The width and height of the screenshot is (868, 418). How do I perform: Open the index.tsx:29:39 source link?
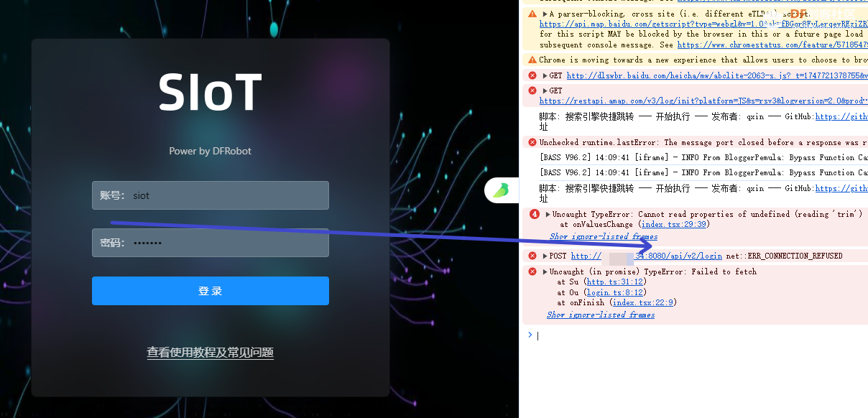[x=675, y=225]
